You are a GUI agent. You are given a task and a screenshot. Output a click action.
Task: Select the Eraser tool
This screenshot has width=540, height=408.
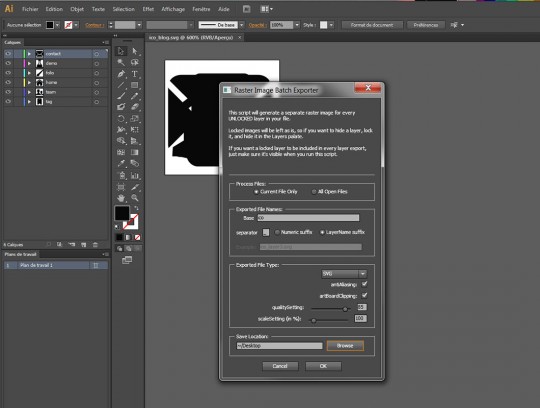135,107
